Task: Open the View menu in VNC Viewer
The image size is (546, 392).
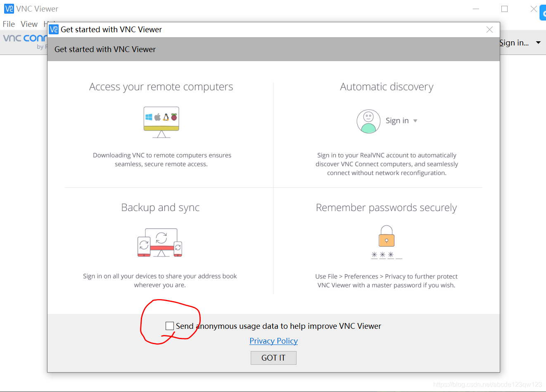Action: (29, 24)
